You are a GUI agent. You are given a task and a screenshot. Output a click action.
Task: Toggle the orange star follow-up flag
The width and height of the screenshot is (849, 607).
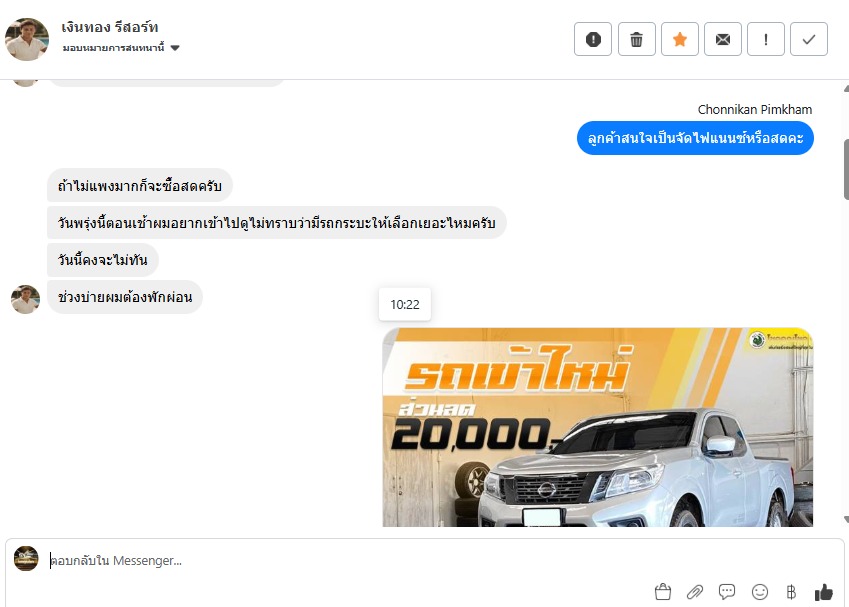tap(680, 39)
